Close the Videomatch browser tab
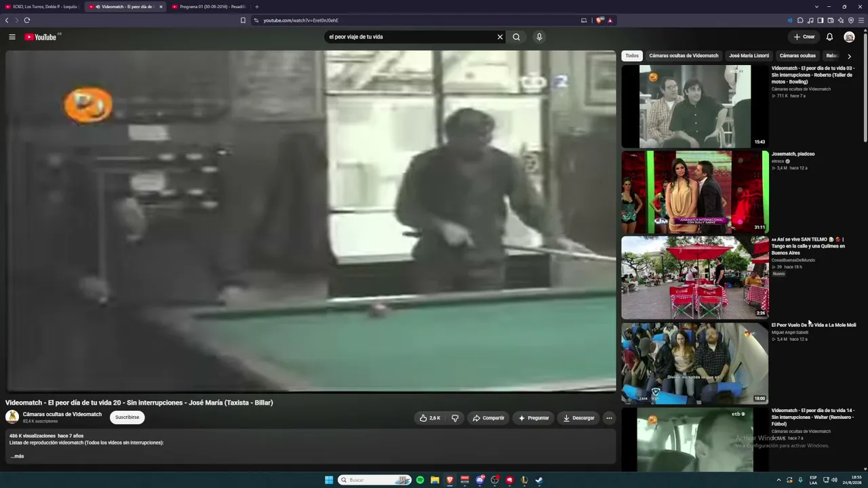The image size is (868, 488). (x=161, y=7)
